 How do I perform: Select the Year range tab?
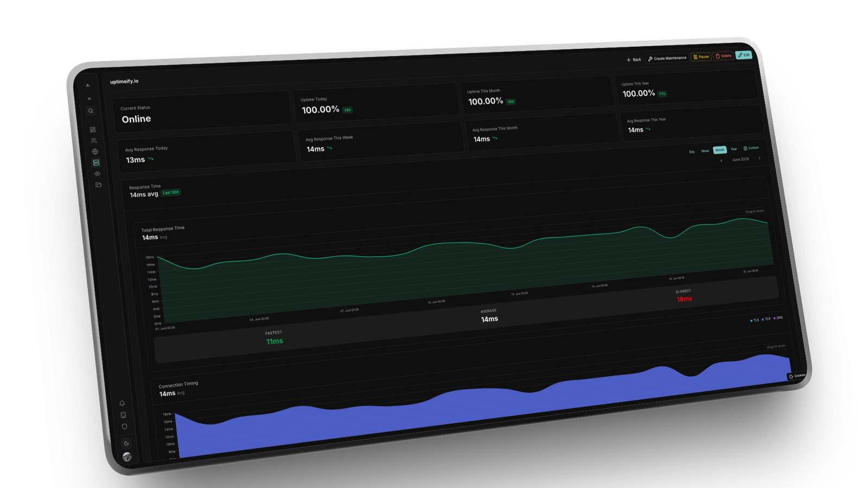[733, 149]
